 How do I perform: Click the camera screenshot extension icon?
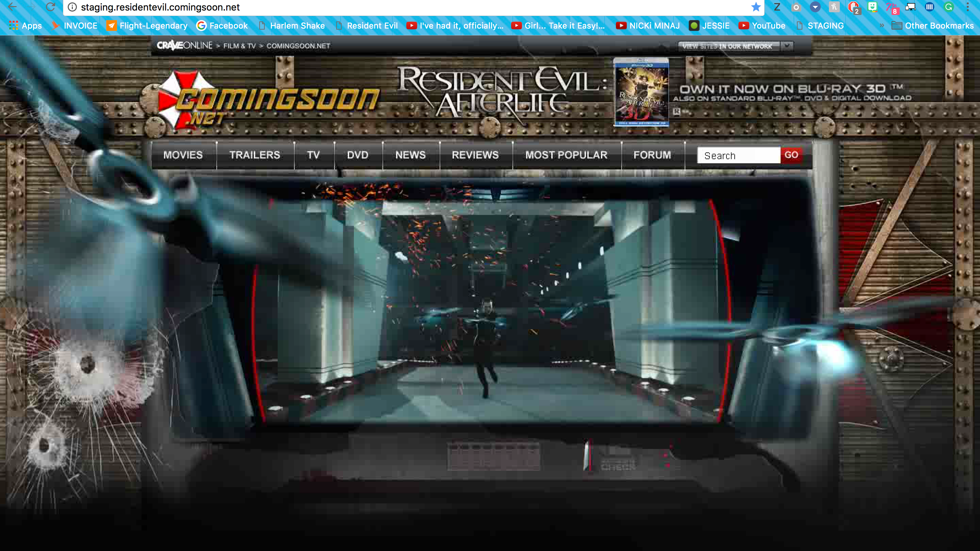tap(796, 7)
